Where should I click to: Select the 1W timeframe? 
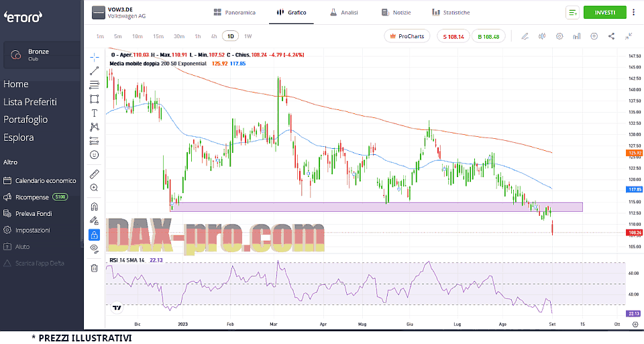pyautogui.click(x=248, y=36)
